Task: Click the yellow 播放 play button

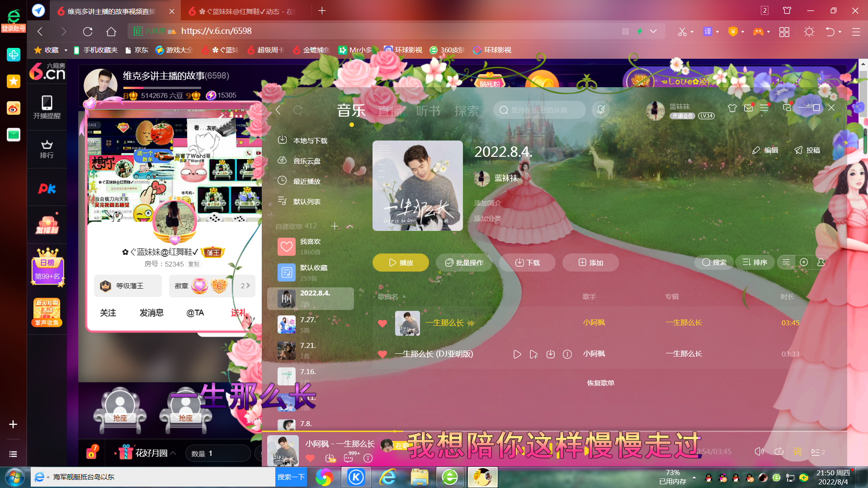Action: (401, 263)
